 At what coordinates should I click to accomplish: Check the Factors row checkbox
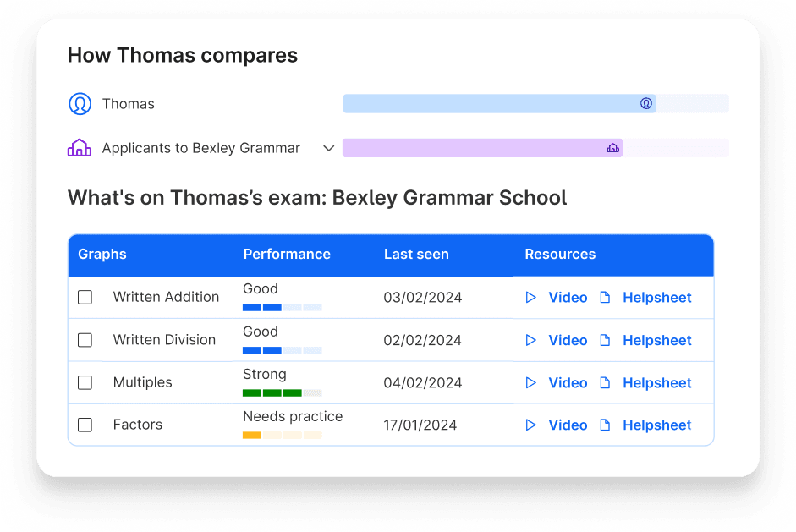coord(85,425)
